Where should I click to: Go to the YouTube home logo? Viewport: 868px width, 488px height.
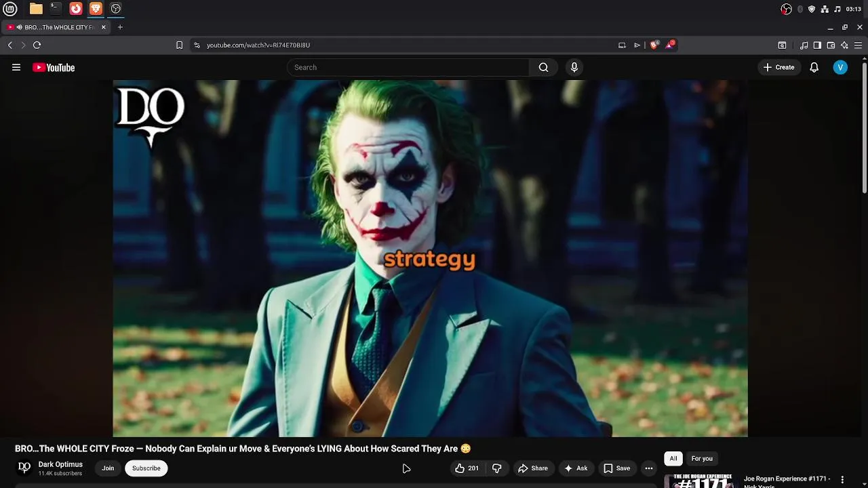[54, 67]
